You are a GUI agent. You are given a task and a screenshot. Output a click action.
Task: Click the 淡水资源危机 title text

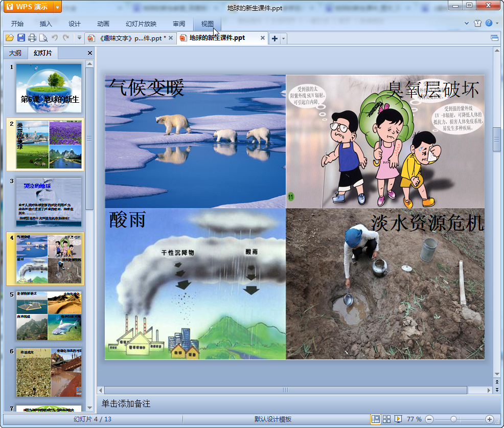point(427,223)
